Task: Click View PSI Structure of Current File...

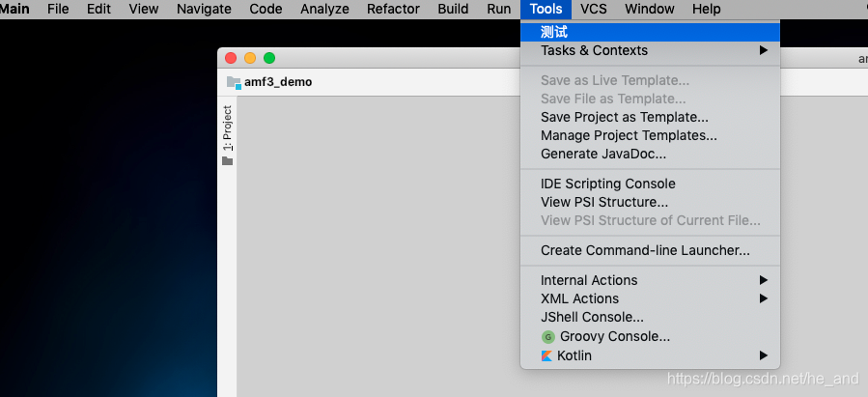Action: point(650,220)
